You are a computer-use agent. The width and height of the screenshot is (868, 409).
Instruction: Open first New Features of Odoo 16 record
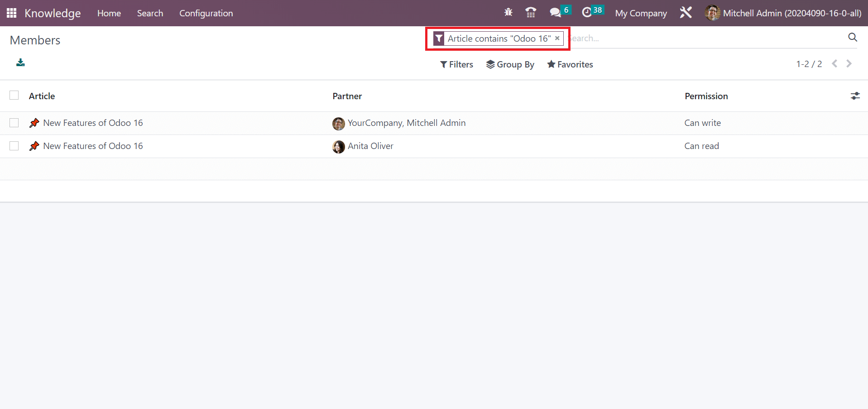pos(93,123)
